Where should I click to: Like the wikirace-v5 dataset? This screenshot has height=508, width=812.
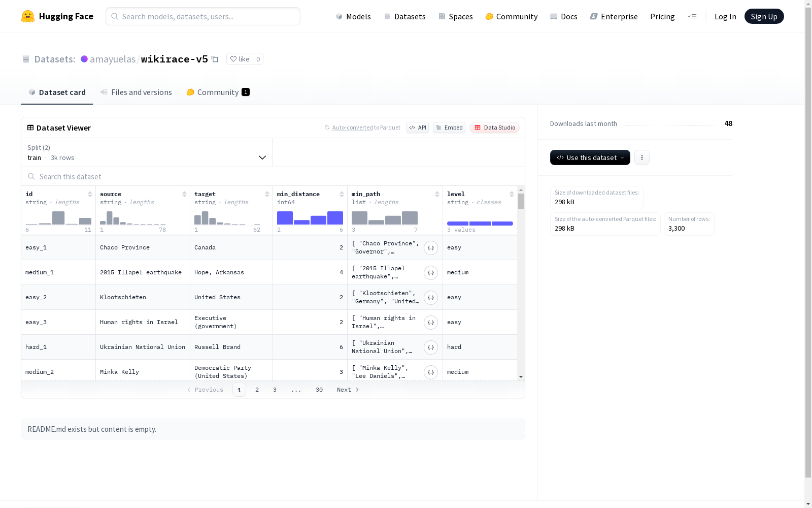click(x=240, y=59)
